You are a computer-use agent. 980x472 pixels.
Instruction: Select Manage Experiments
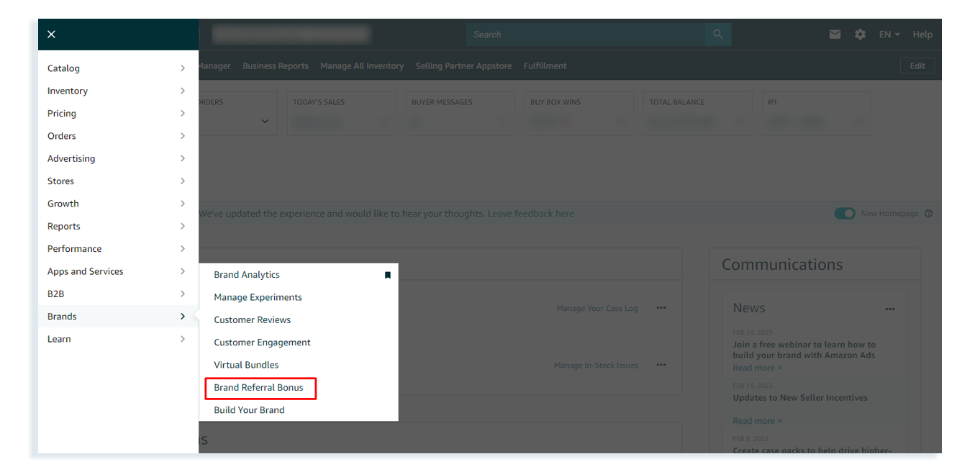click(x=258, y=297)
